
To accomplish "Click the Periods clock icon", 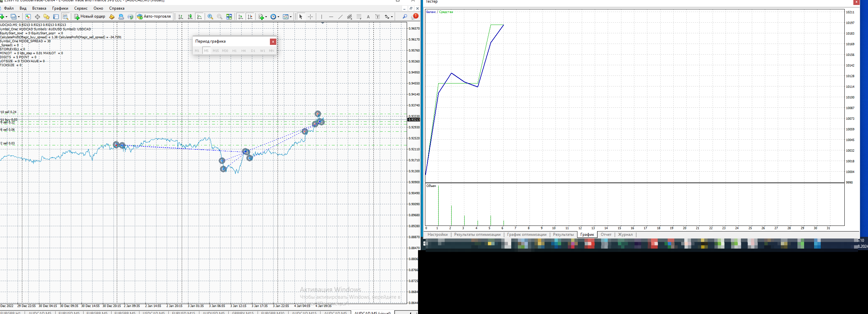I will 273,17.
